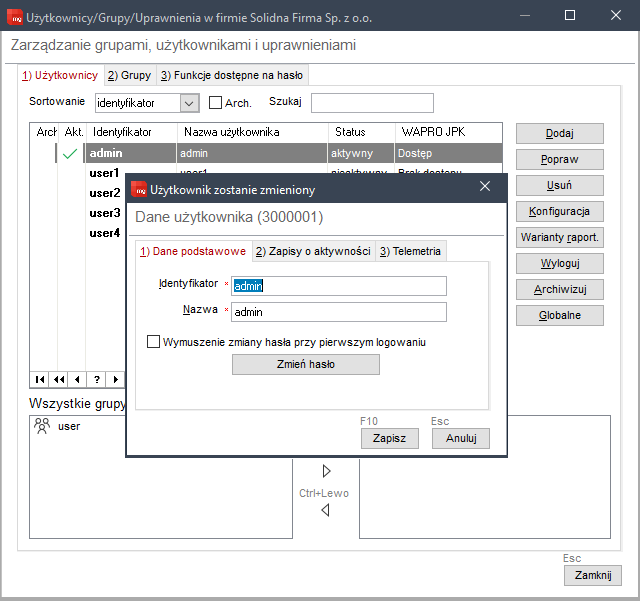The height and width of the screenshot is (602, 640).
Task: Click the Nazwa input field
Action: pos(339,312)
